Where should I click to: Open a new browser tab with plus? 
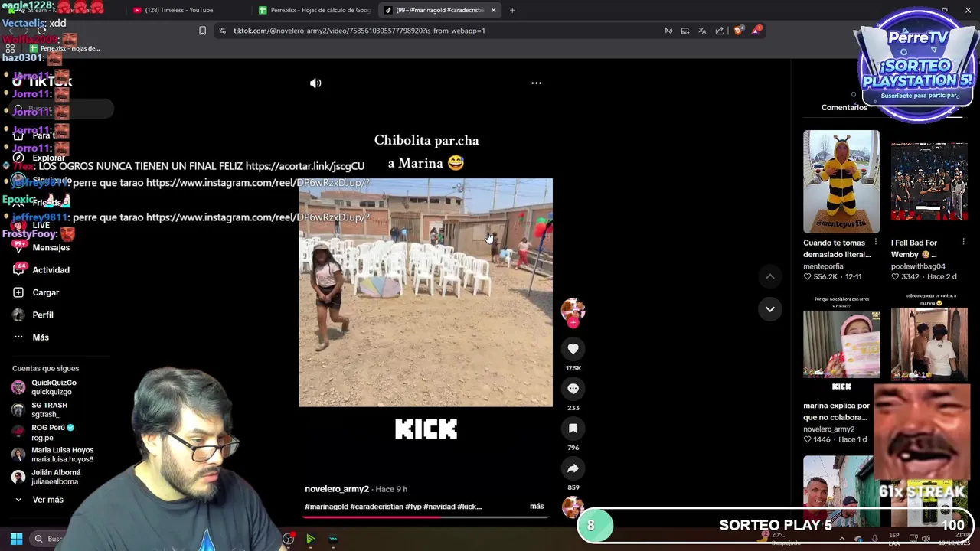point(512,10)
